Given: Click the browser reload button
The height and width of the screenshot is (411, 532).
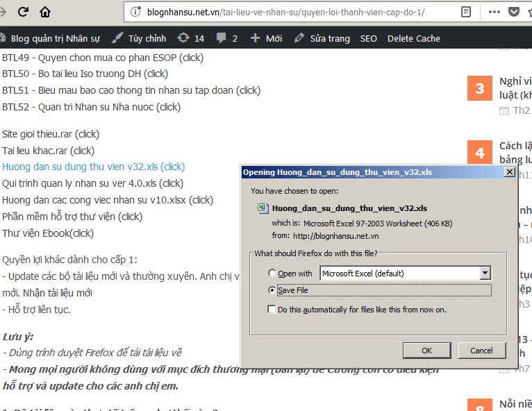Looking at the screenshot, I should pos(23,12).
